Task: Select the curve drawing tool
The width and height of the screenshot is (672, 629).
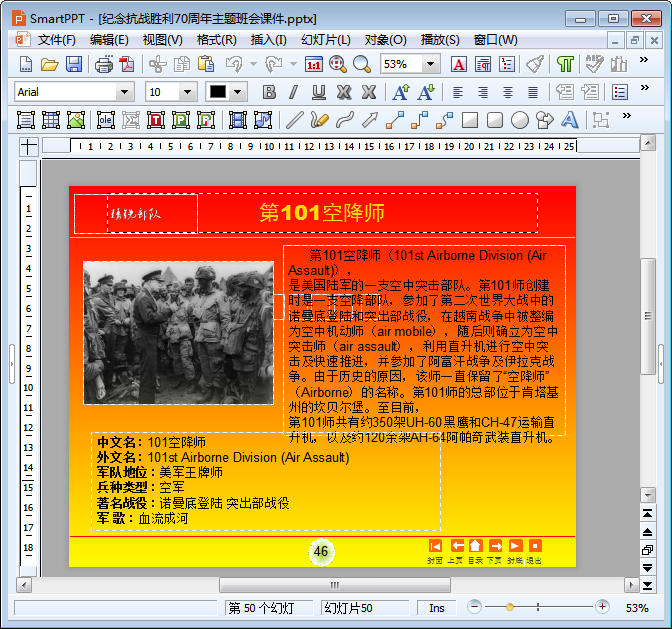Action: 345,120
